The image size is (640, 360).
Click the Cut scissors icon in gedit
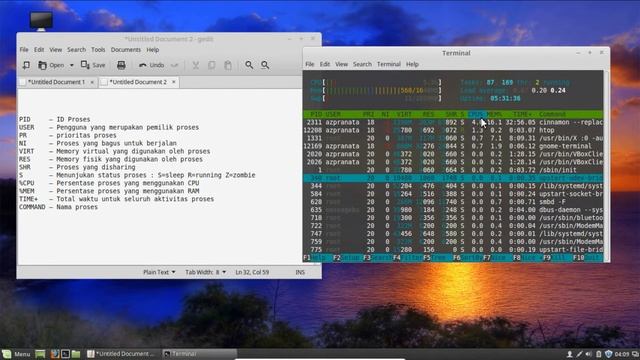(196, 65)
